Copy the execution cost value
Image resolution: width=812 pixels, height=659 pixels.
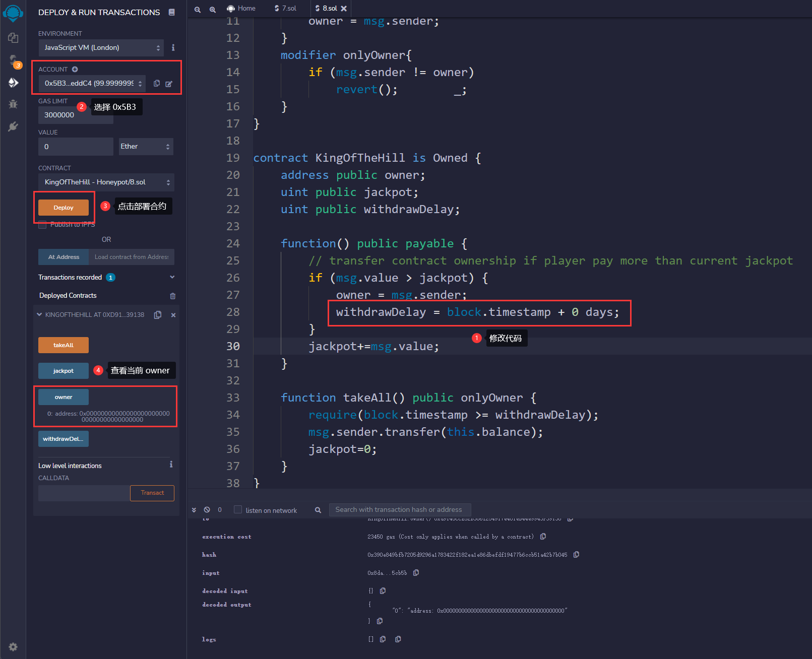[x=543, y=536]
